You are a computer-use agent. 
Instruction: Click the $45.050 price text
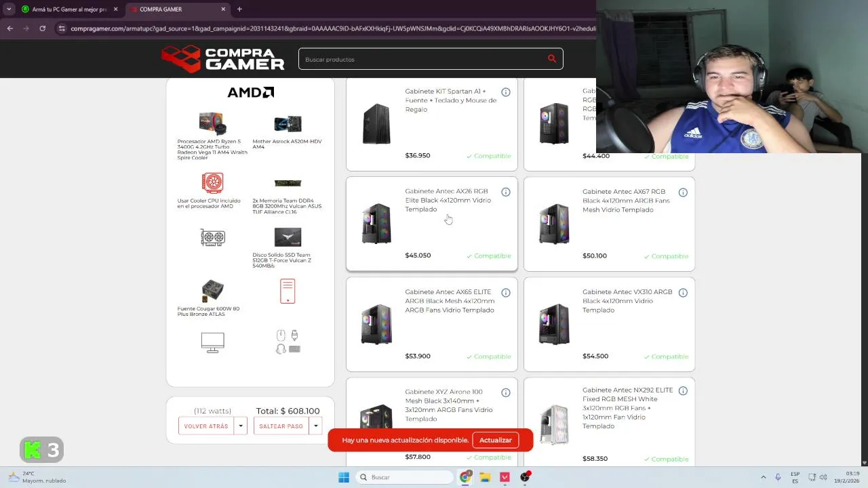418,256
